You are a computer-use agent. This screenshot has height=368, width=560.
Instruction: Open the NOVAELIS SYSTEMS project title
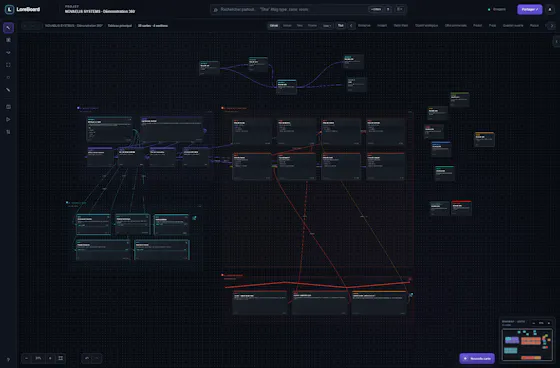[x=100, y=11]
